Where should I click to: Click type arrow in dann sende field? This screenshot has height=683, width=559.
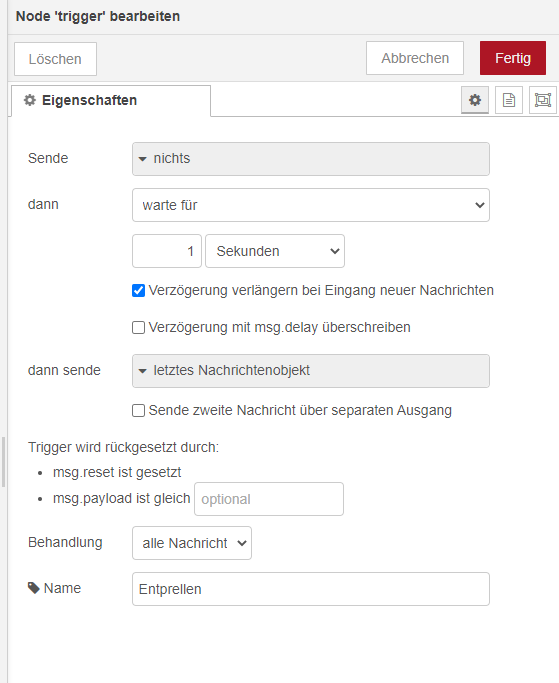click(x=142, y=371)
